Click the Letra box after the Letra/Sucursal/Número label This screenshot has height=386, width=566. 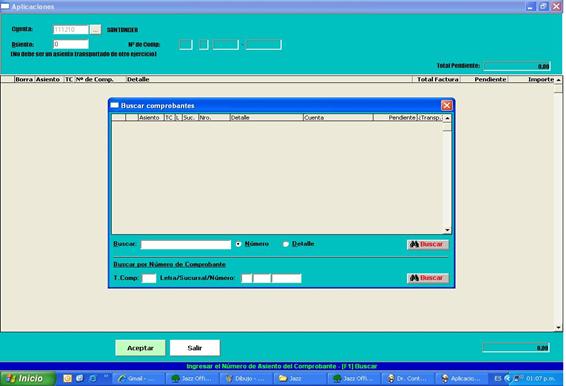pyautogui.click(x=247, y=278)
